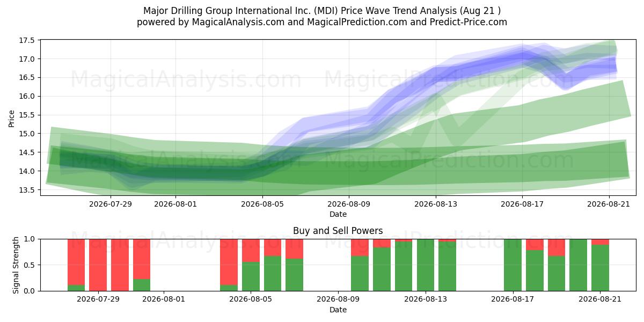Click 2026-08-05 tick on signal chart axis
This screenshot has width=644, height=322.
251,299
